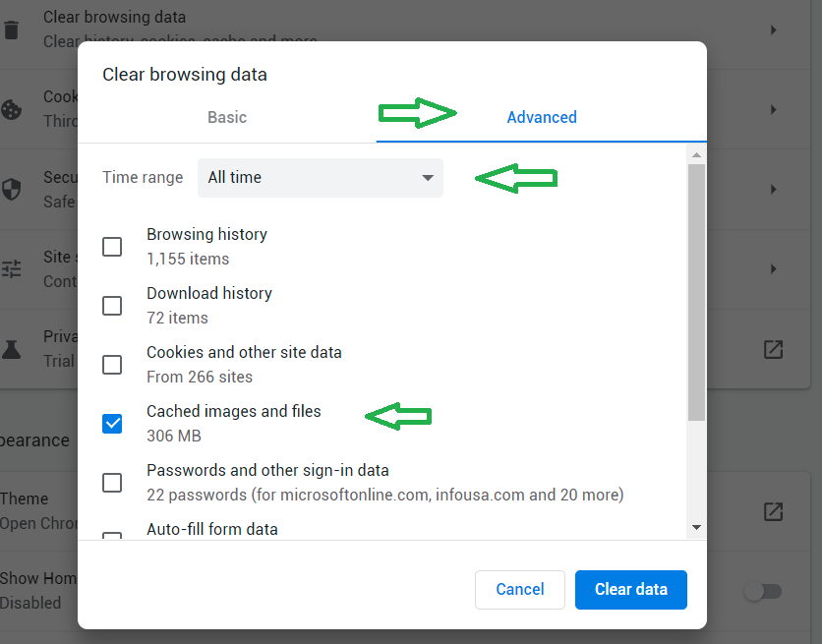Open the Theme row external link icon

(x=773, y=511)
